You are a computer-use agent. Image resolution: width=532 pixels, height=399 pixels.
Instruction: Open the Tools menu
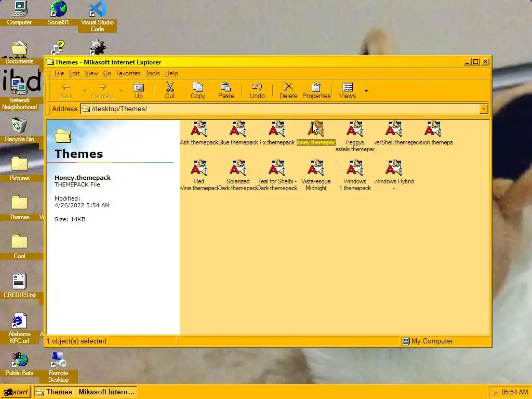pyautogui.click(x=152, y=73)
